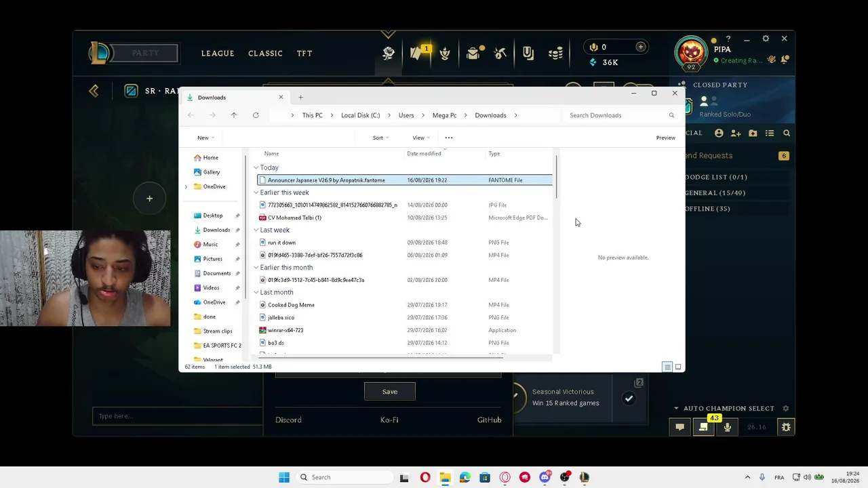This screenshot has height=488, width=868.
Task: Collapse the Today file group
Action: tap(256, 167)
